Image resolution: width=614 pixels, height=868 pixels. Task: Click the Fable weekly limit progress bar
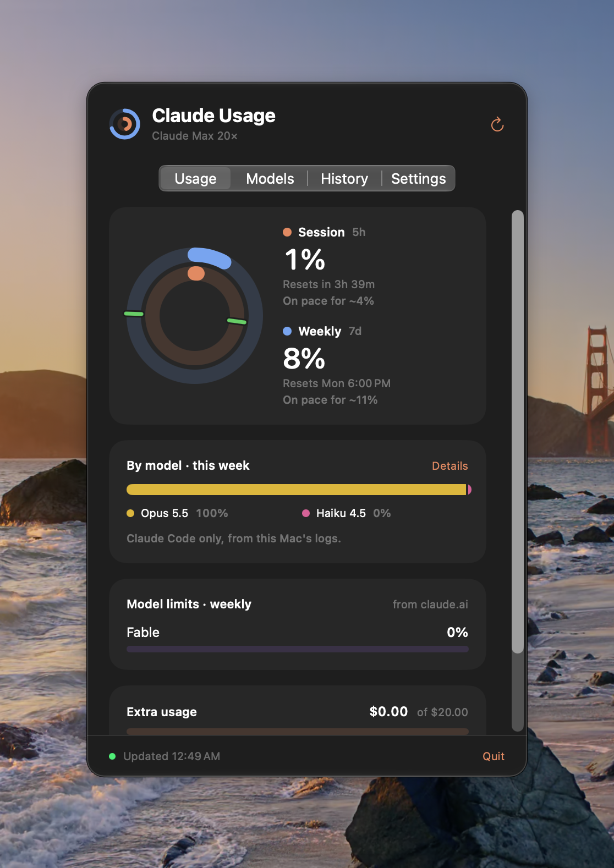pyautogui.click(x=298, y=649)
